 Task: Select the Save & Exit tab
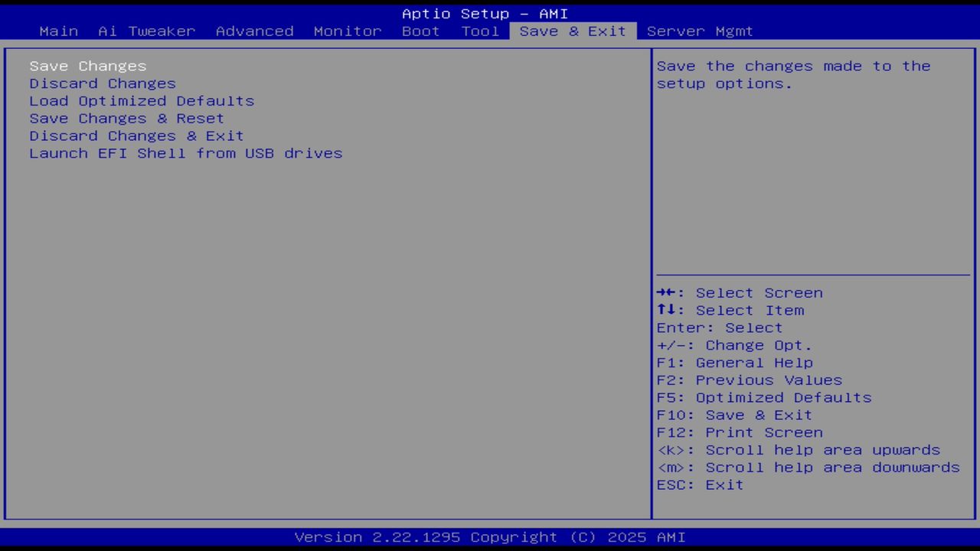pyautogui.click(x=572, y=31)
